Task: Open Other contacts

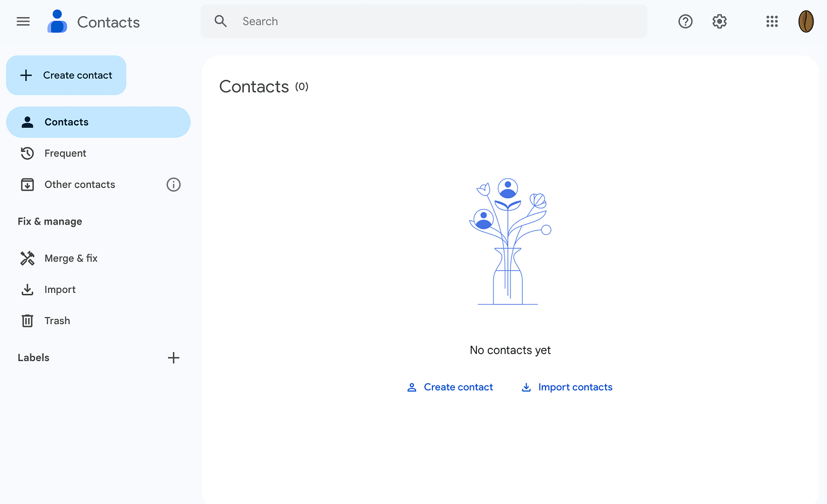Action: point(80,184)
